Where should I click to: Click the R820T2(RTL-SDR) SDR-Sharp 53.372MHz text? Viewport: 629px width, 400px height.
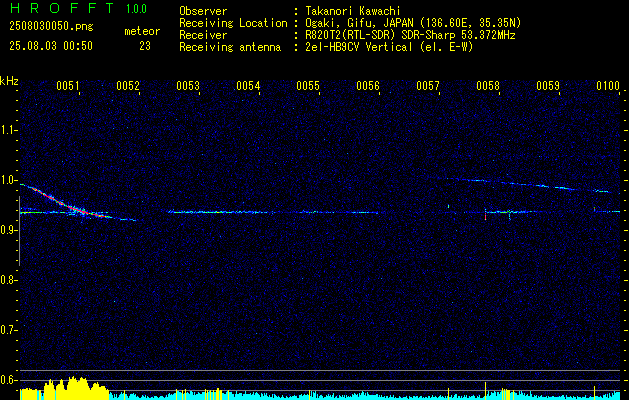coord(410,35)
